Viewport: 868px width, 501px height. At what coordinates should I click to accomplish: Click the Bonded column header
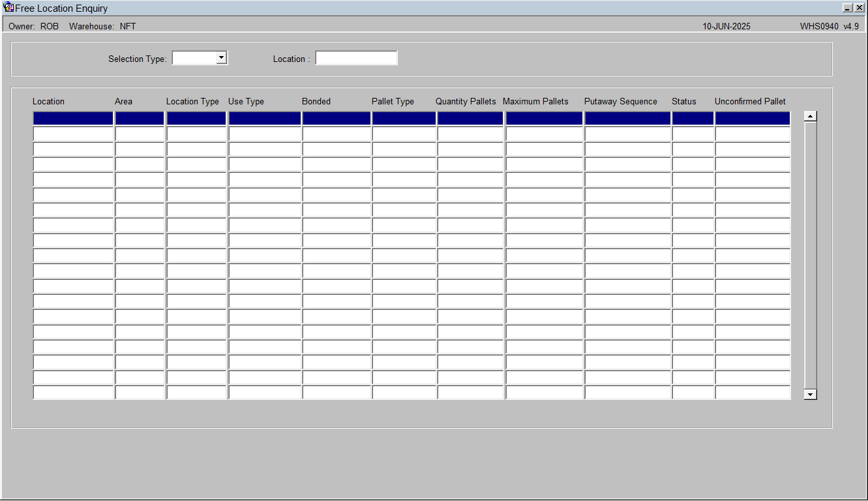[316, 102]
